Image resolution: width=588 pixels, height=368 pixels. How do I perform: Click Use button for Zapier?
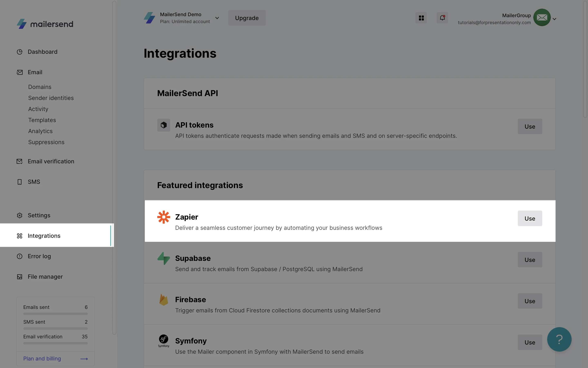[530, 218]
